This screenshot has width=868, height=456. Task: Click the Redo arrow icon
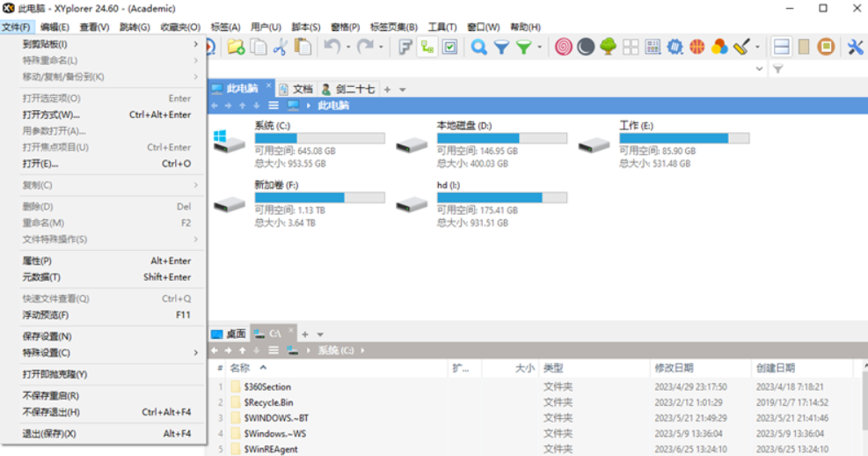(365, 47)
